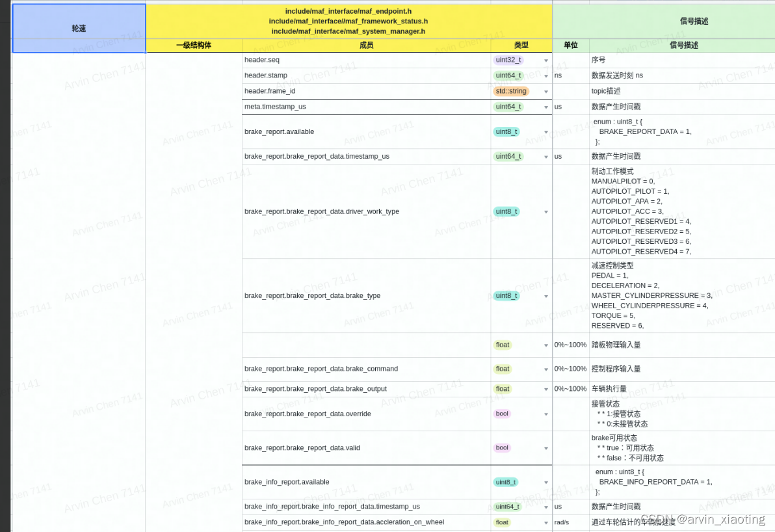Viewport: 775px width, 532px height.
Task: Select the accleration_on_wheel member cell
Action: pos(366,522)
